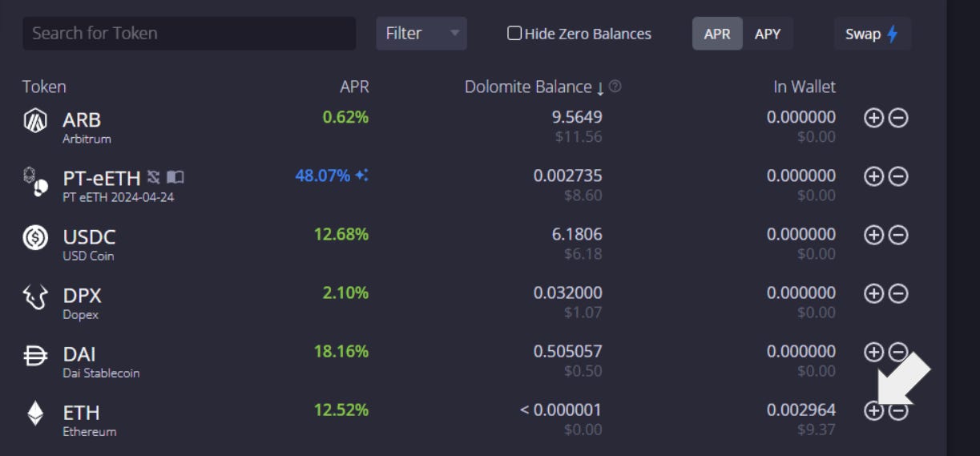Screen dimensions: 980x456
Task: Click the USDC coin logo
Action: 35,237
